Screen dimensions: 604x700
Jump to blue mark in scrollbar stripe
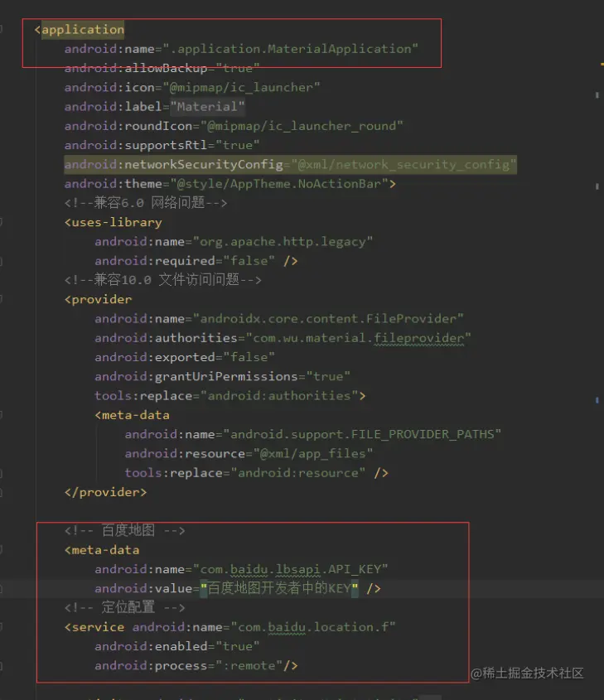(597, 400)
